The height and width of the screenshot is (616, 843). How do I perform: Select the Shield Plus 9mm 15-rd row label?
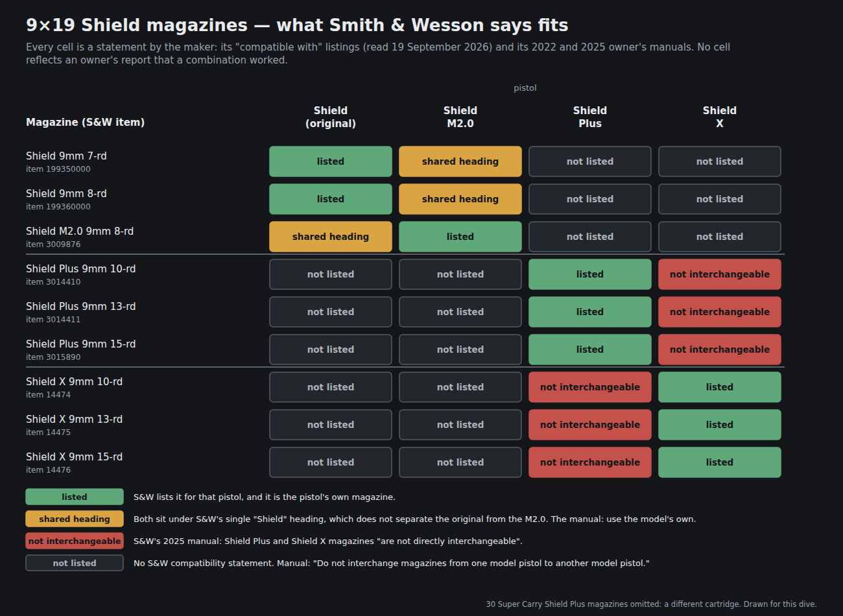(80, 344)
